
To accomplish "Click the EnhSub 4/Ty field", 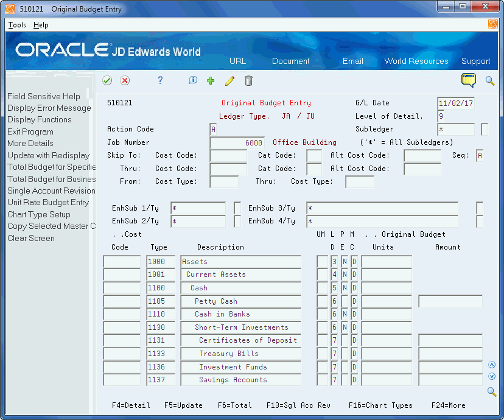I will (x=382, y=222).
